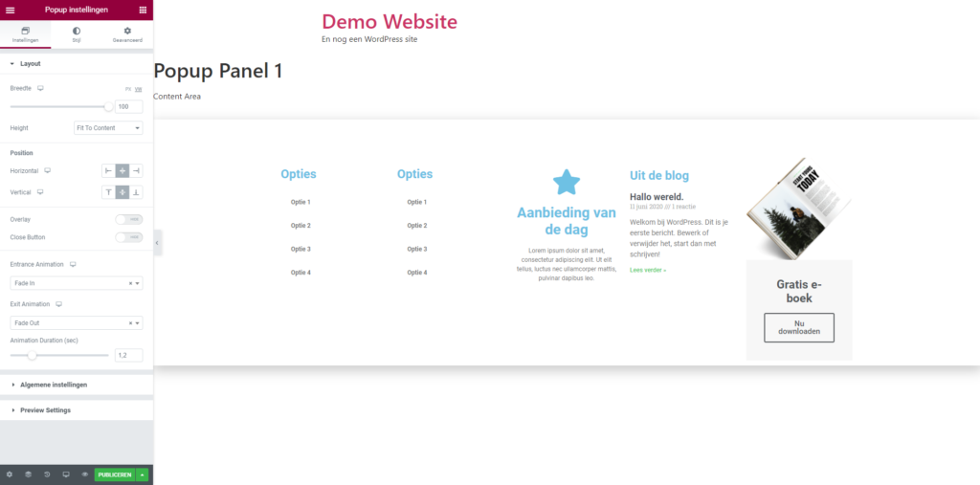
Task: Click the PUBLICEREN button
Action: [115, 474]
